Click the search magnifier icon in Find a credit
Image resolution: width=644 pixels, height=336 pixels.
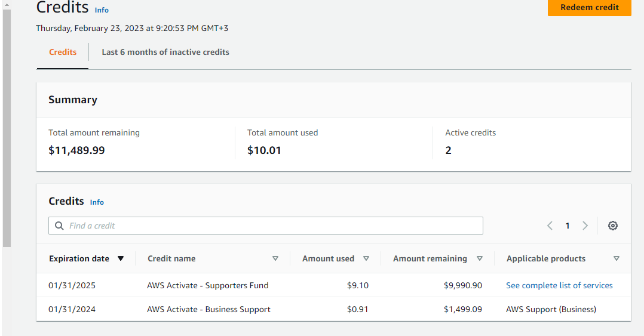[x=59, y=226]
